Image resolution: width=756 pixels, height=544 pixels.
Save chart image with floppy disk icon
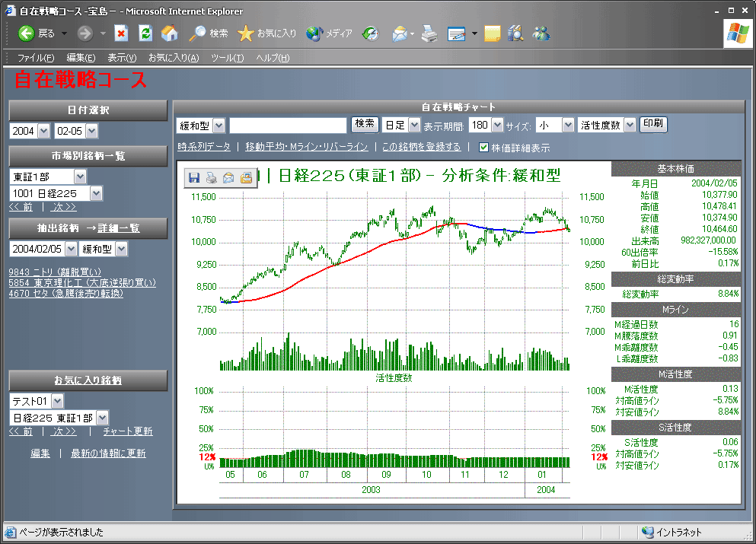pyautogui.click(x=194, y=178)
